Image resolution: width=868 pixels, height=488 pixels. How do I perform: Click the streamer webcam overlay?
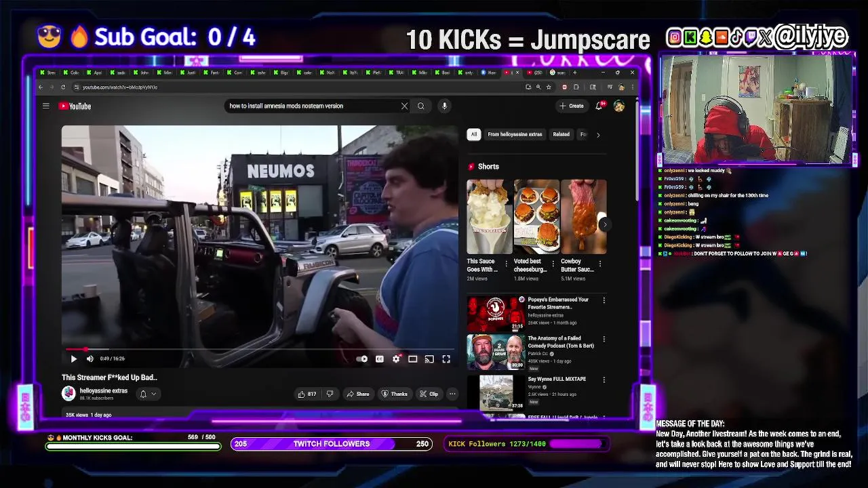click(x=756, y=109)
